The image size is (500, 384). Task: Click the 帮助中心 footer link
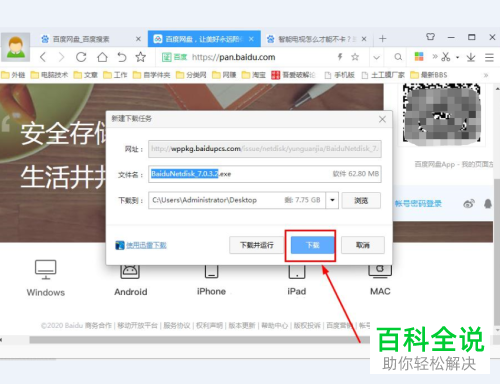pos(274,325)
